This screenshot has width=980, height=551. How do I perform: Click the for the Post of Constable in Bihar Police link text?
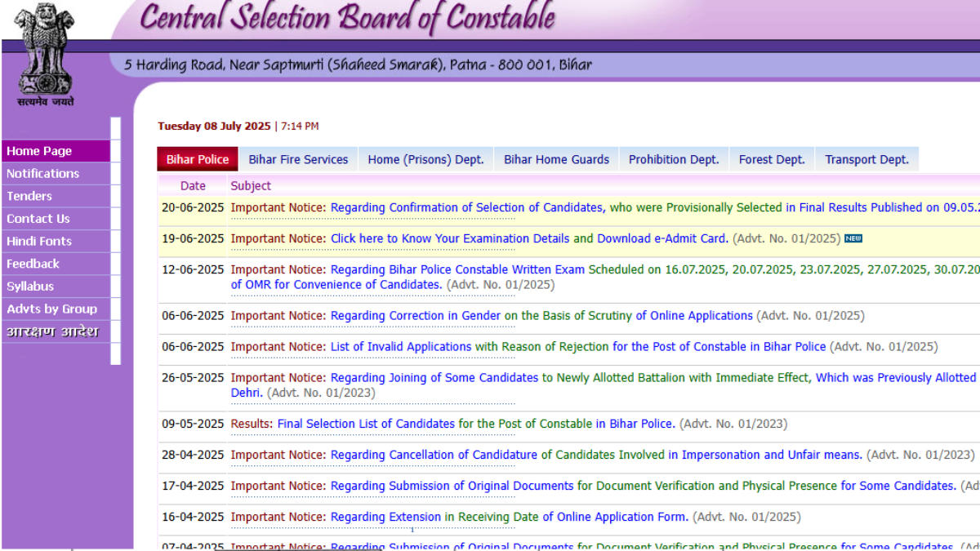coord(719,346)
